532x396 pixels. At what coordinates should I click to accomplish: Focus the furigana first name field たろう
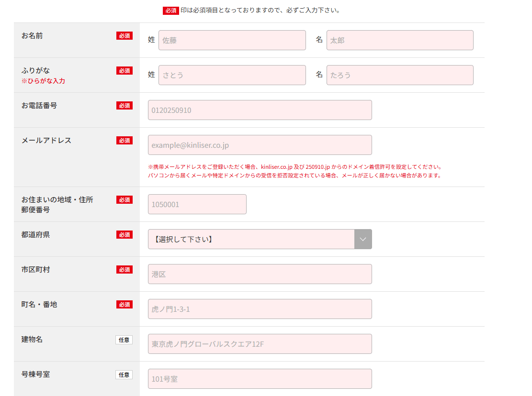pyautogui.click(x=400, y=75)
